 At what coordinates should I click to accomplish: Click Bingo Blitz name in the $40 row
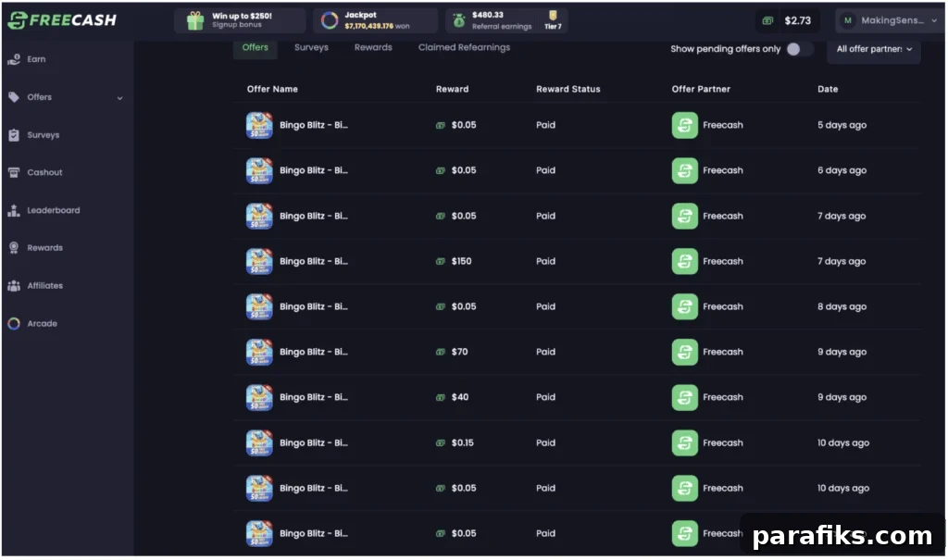click(x=313, y=397)
